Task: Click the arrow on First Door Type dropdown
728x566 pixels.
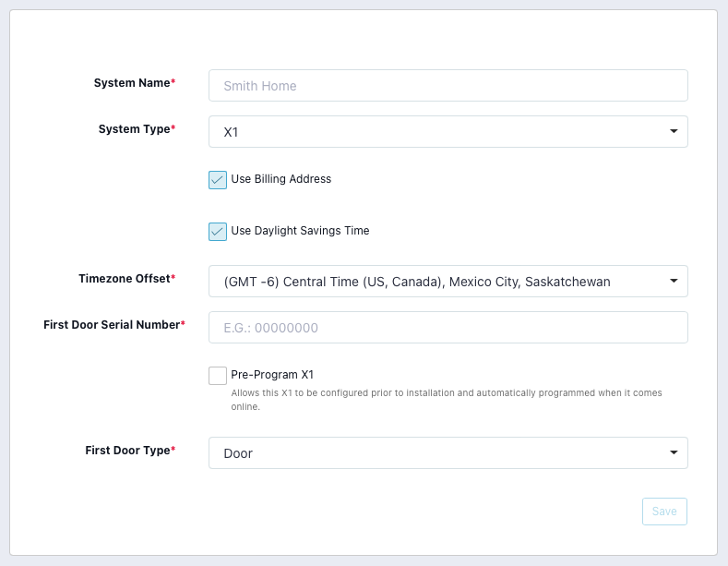Action: click(673, 453)
